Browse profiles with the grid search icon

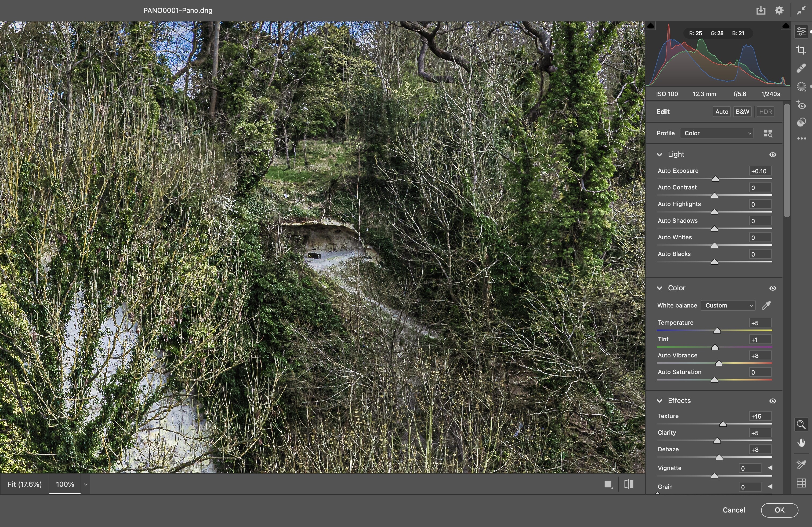pos(768,133)
